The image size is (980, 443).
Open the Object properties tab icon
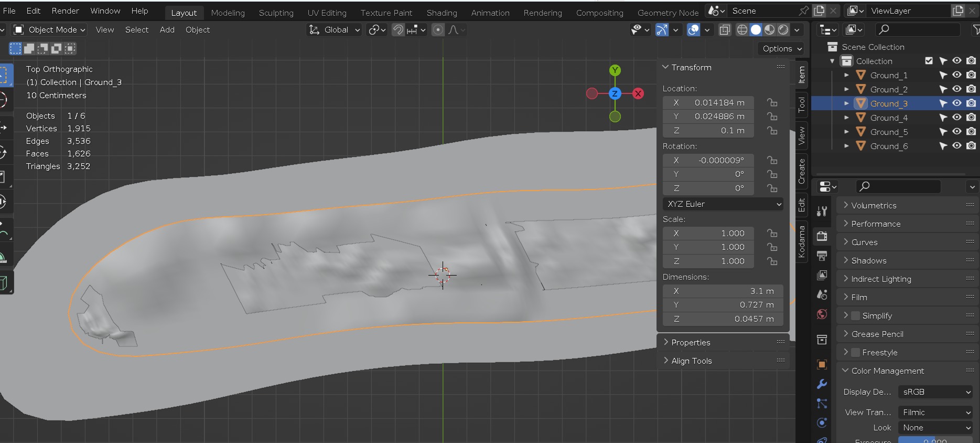(822, 364)
